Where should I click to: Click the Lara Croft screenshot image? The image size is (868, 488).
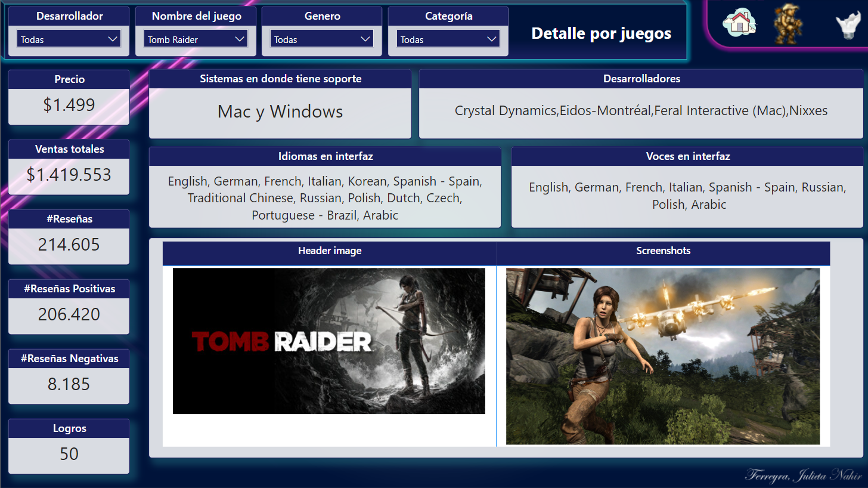[x=663, y=356]
